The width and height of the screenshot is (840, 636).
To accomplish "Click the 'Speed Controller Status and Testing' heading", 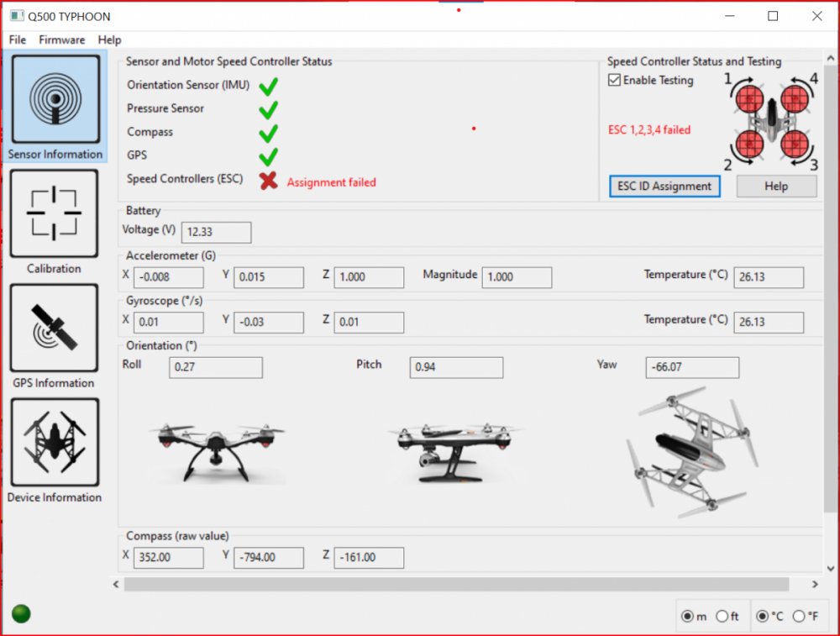I will coord(695,61).
